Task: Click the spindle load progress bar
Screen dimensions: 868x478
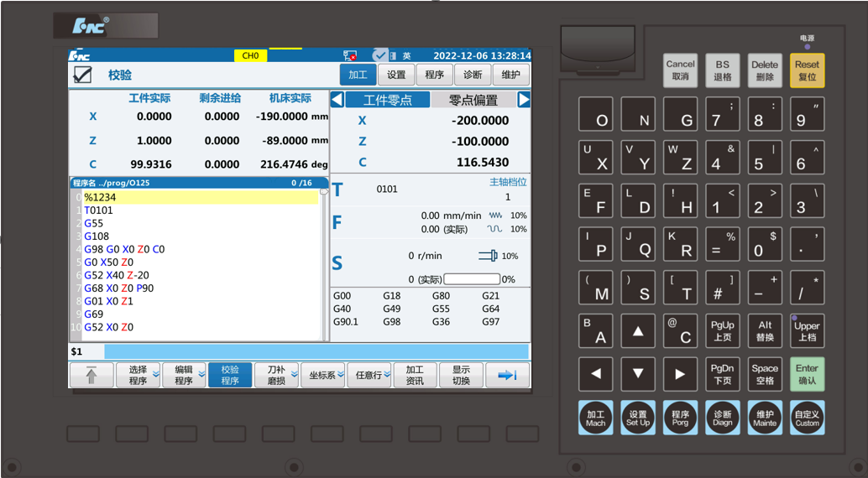Action: tap(472, 279)
